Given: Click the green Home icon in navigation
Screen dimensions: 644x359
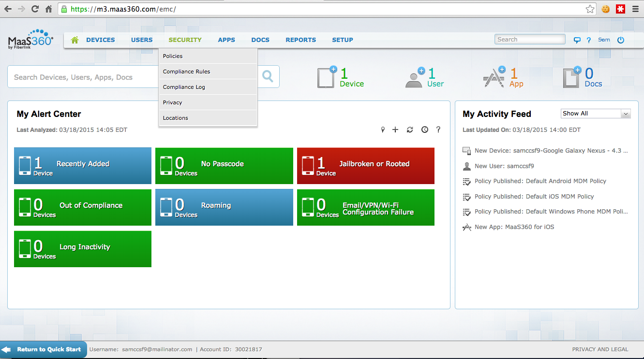Looking at the screenshot, I should click(75, 40).
